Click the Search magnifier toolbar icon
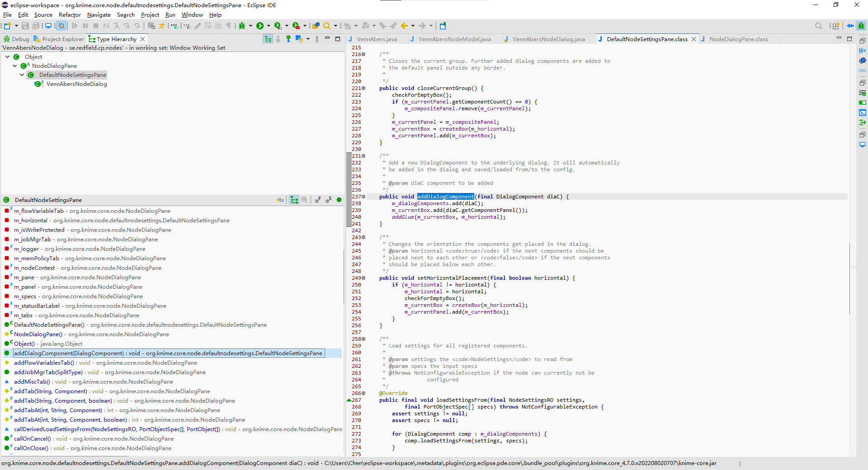868x470 pixels. point(326,26)
